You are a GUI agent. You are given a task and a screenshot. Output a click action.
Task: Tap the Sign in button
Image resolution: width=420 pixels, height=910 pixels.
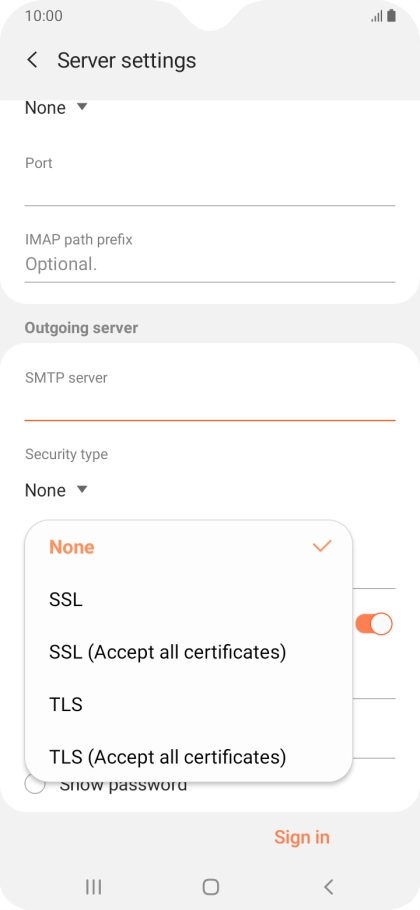(302, 837)
